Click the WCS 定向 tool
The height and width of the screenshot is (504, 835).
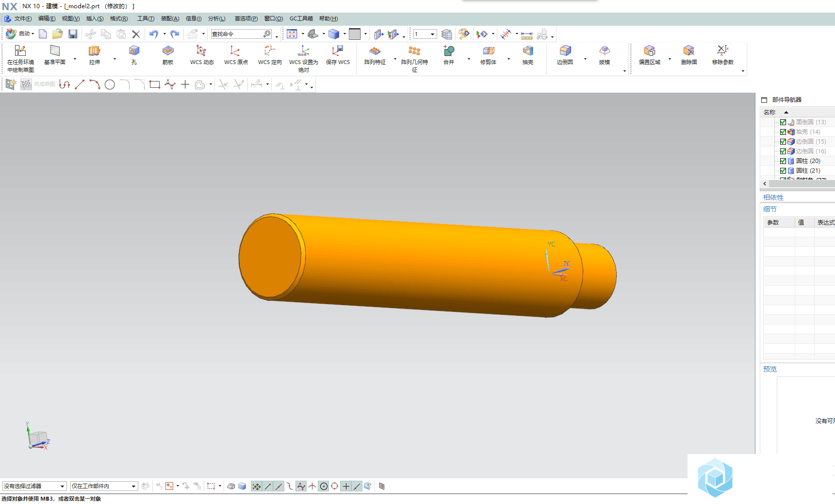[x=270, y=55]
